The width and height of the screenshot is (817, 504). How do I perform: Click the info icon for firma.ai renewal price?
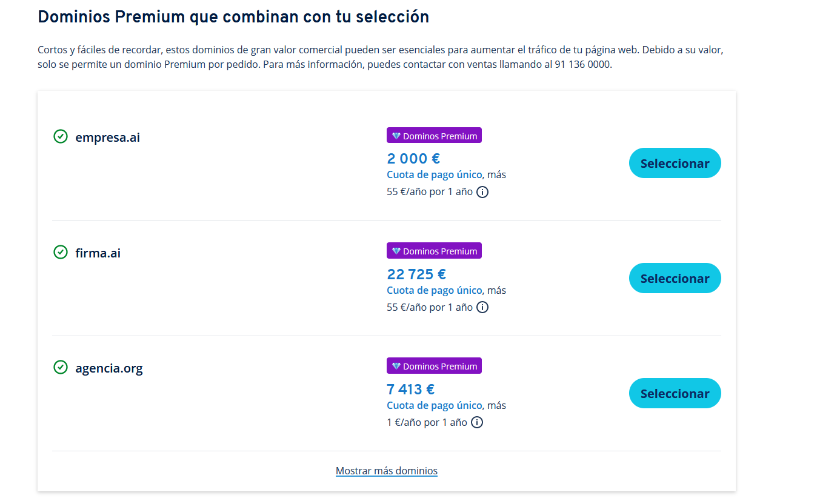pyautogui.click(x=482, y=307)
